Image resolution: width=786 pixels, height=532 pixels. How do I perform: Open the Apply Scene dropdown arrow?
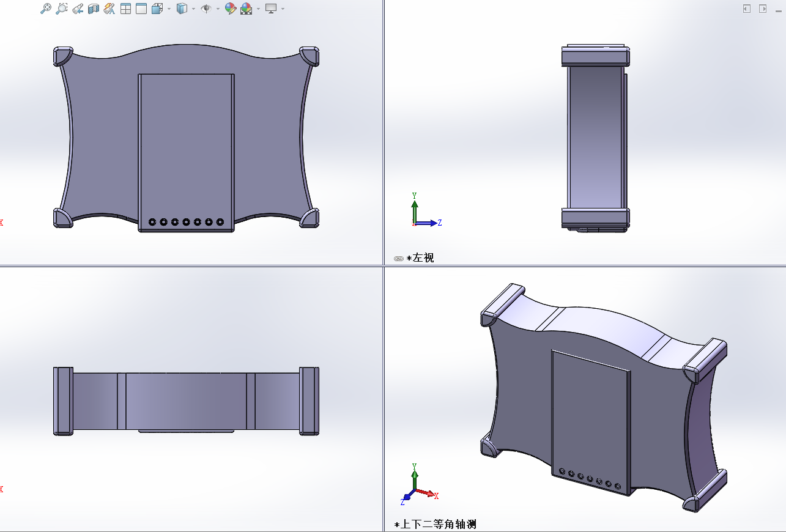point(258,9)
